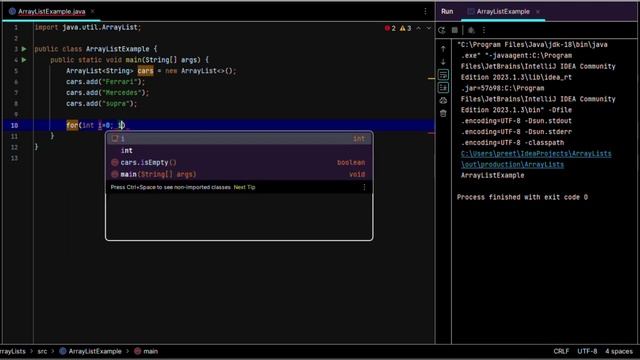This screenshot has width=640, height=360.
Task: Click the 'ArrayListExample' console output line
Action: (492, 176)
